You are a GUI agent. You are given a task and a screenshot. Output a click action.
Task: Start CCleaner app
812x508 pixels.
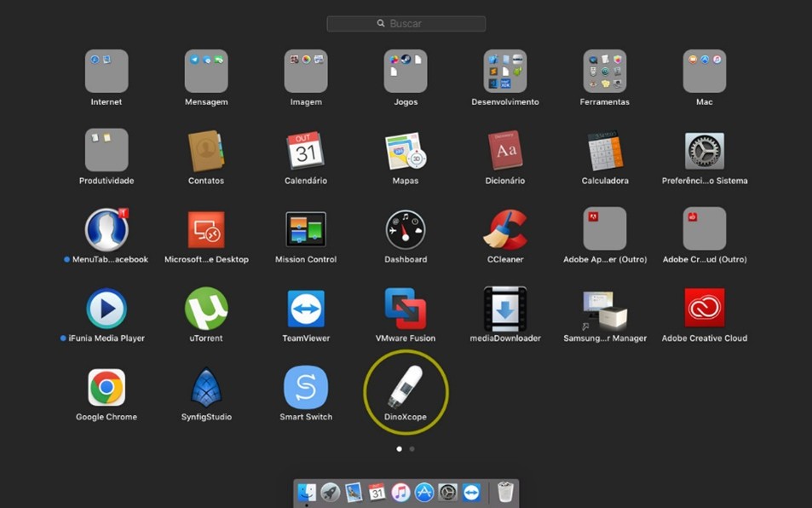pos(505,229)
